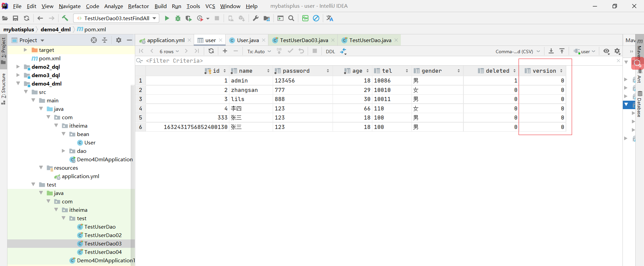The image size is (644, 266).
Task: Open file using the folder toolbar icon
Action: (5, 18)
